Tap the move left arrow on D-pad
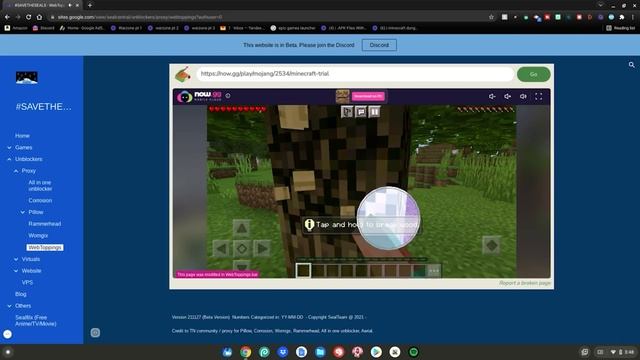The width and height of the screenshot is (640, 360). pyautogui.click(x=221, y=248)
